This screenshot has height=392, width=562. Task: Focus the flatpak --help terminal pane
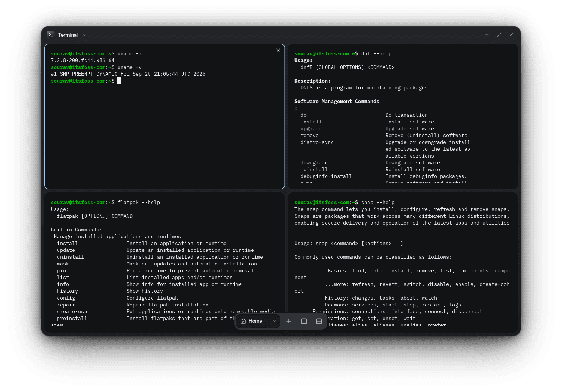pyautogui.click(x=164, y=262)
